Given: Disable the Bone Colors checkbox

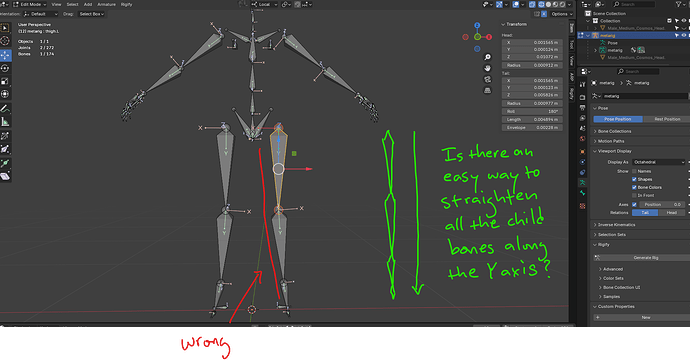Looking at the screenshot, I should point(634,187).
